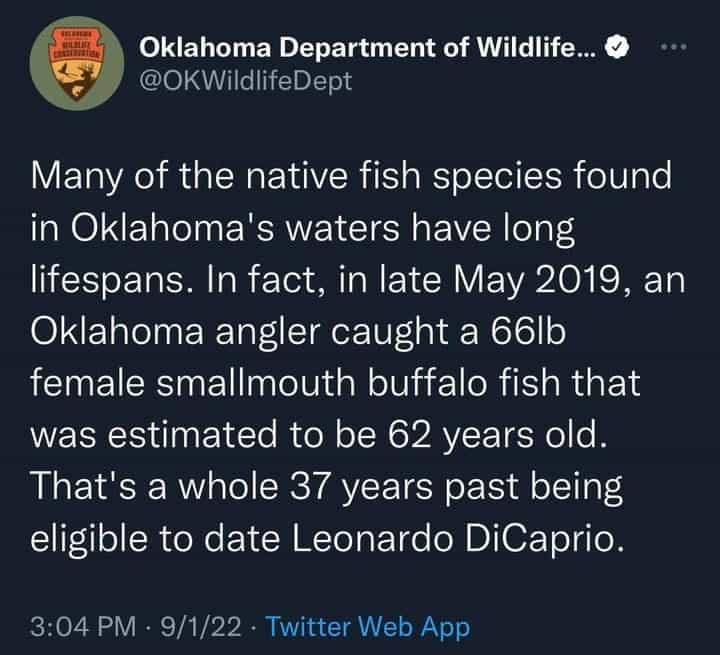Click the 3:04 PM timestamp
720x655 pixels.
pos(85,627)
